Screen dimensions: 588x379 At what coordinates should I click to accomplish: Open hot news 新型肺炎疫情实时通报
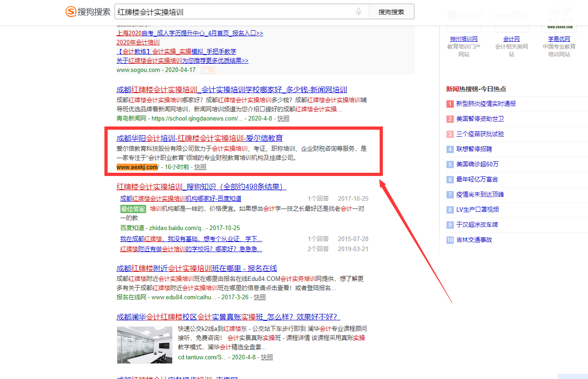tap(486, 104)
